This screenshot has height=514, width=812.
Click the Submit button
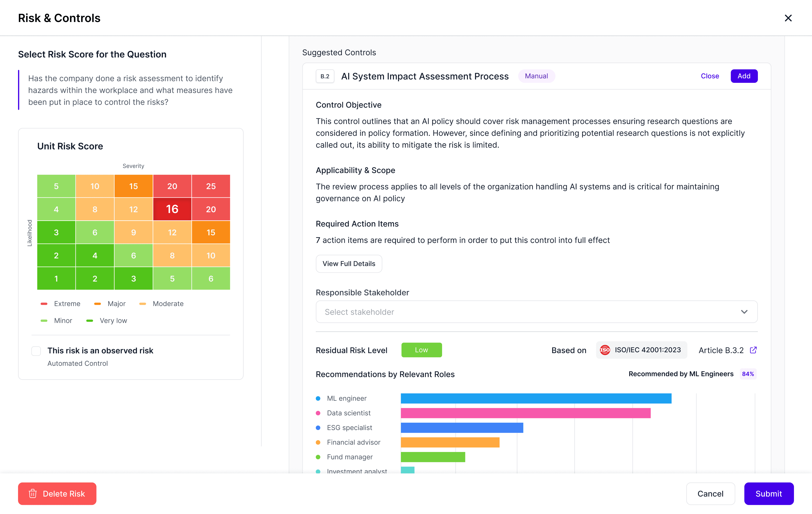point(769,493)
